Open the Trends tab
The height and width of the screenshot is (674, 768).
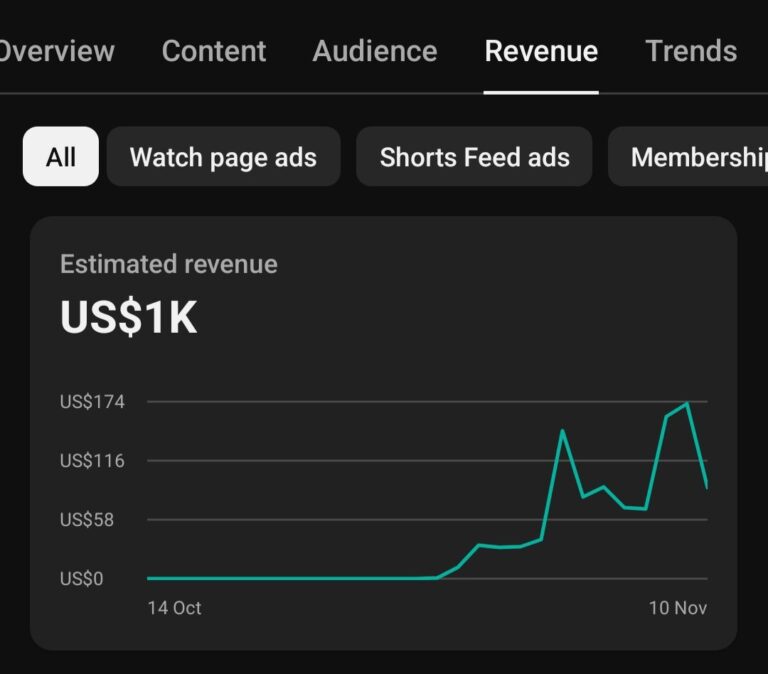coord(691,51)
